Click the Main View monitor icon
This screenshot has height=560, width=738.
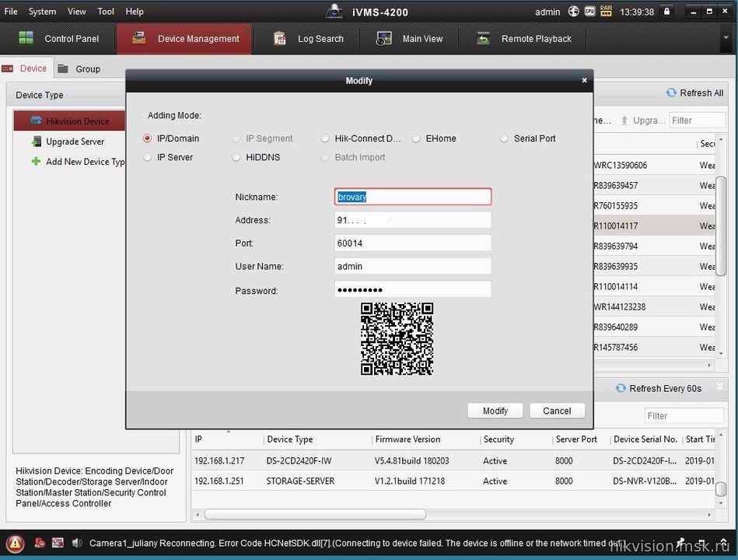384,38
